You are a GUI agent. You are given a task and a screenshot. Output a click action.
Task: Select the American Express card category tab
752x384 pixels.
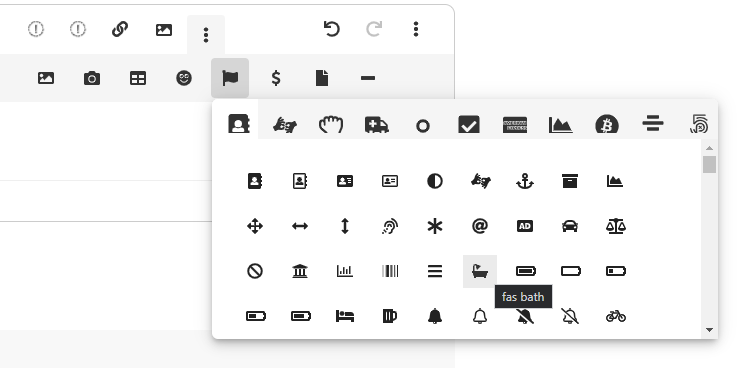pyautogui.click(x=515, y=125)
